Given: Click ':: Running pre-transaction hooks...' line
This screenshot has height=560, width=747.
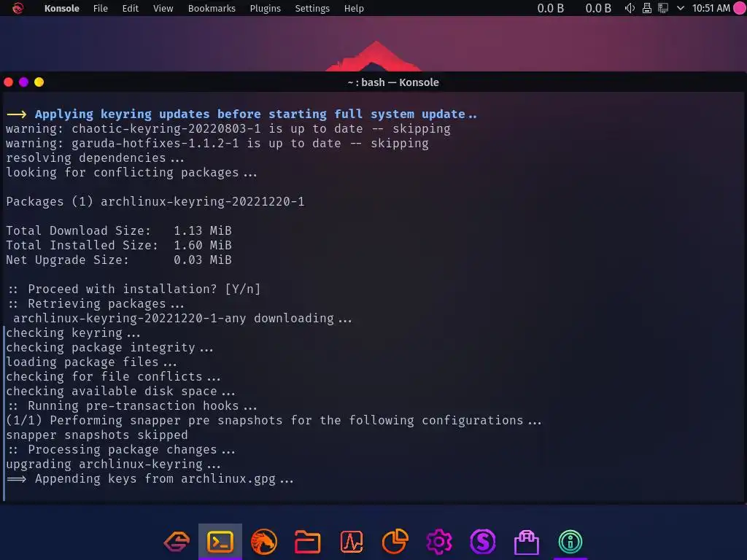Looking at the screenshot, I should coord(131,406).
